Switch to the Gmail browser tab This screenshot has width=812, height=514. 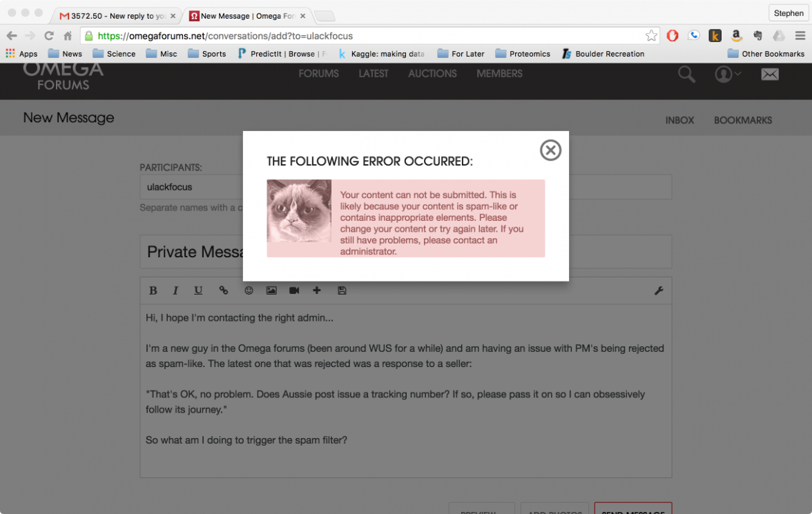[x=117, y=15]
